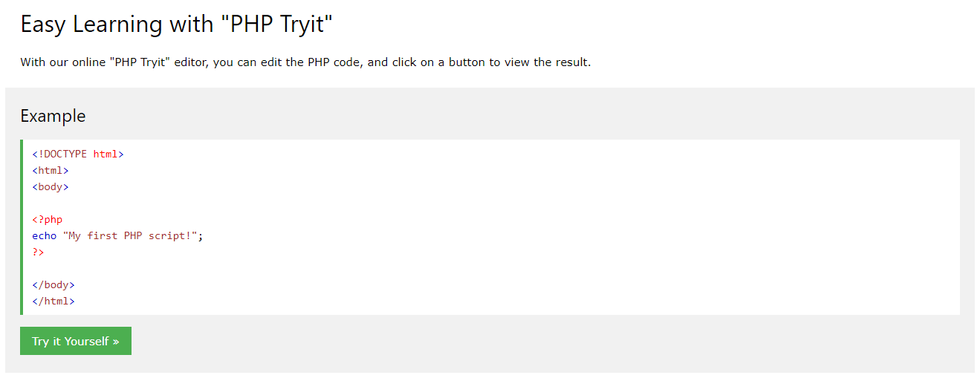Image resolution: width=980 pixels, height=378 pixels.
Task: Click the word "button" in the intro paragraph
Action: point(465,62)
